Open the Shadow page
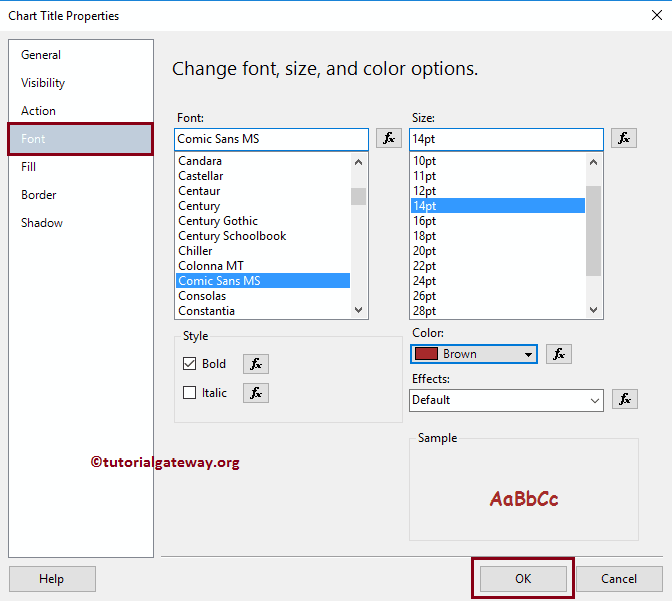The height and width of the screenshot is (601, 672). pos(81,223)
